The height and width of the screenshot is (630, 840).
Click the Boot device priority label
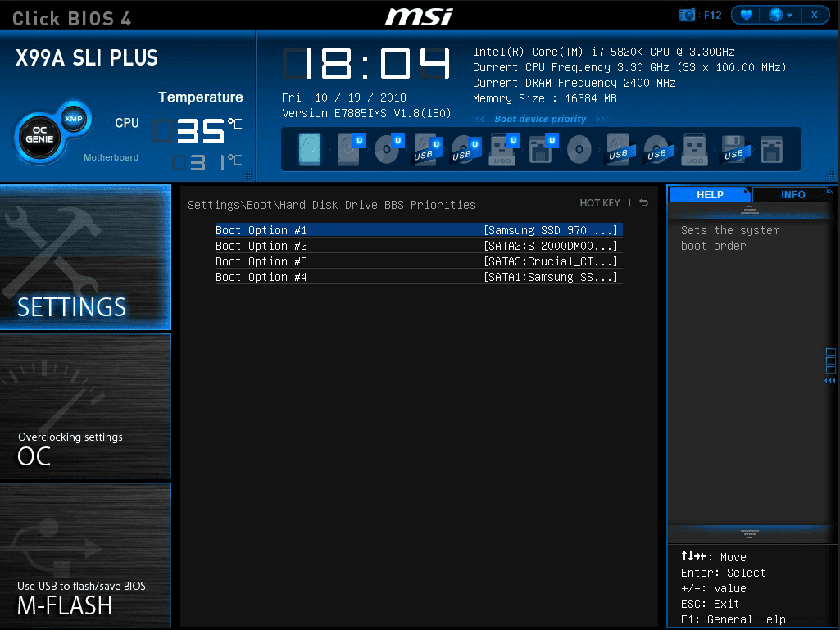click(x=540, y=119)
